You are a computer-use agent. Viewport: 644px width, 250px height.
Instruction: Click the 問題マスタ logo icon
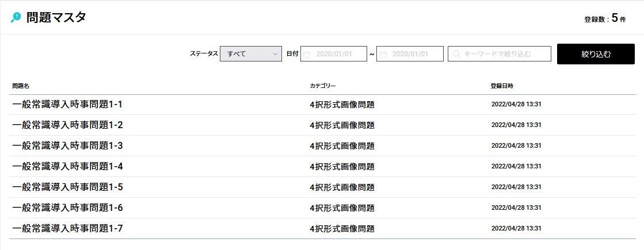click(x=16, y=17)
